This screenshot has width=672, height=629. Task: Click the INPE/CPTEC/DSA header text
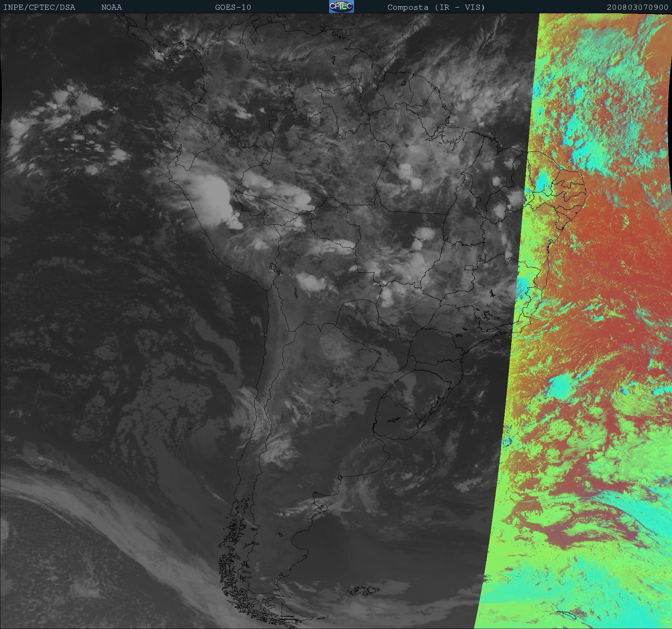pyautogui.click(x=39, y=7)
